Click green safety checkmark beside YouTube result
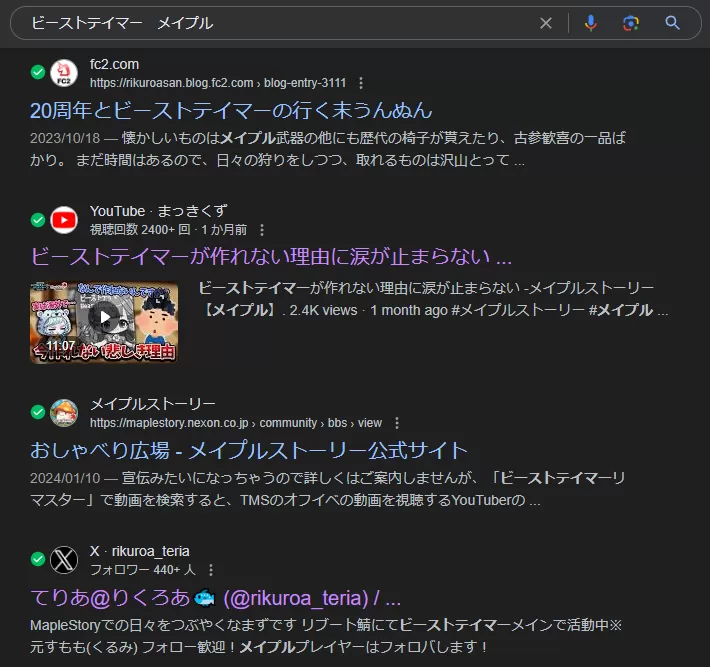Screen dimensions: 710x667 coord(38,220)
